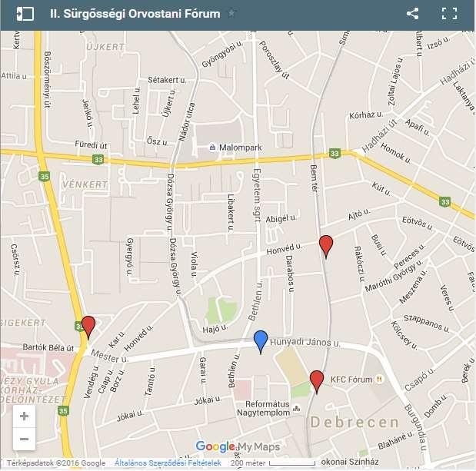Open the Általános Szerződési Feltételek link
Viewport: 476px width, 471px height.
[x=168, y=463]
